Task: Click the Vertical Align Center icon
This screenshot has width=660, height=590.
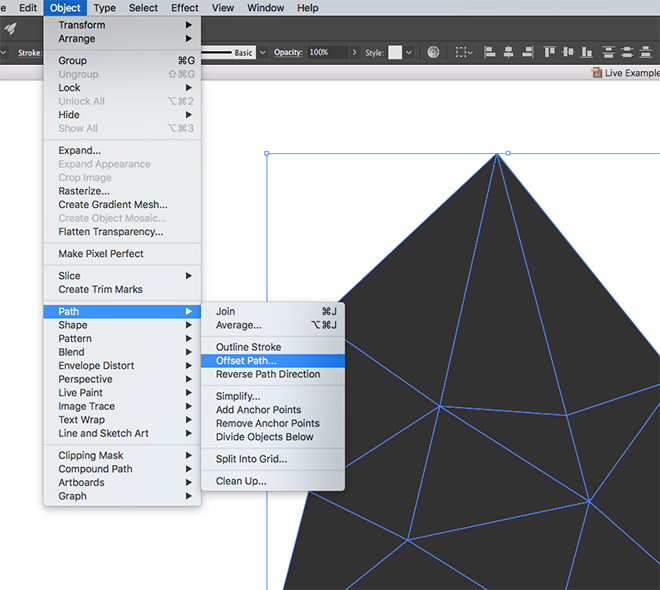Action: pyautogui.click(x=567, y=52)
